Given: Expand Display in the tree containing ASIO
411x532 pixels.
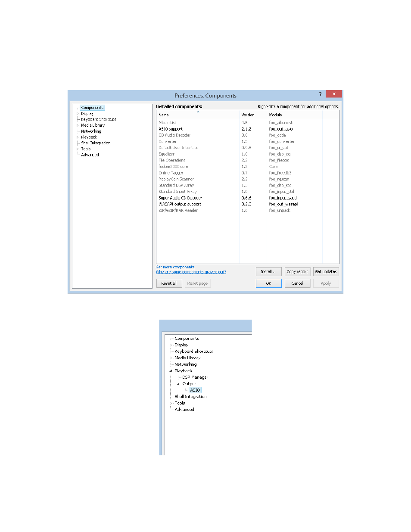Looking at the screenshot, I should click(x=171, y=345).
